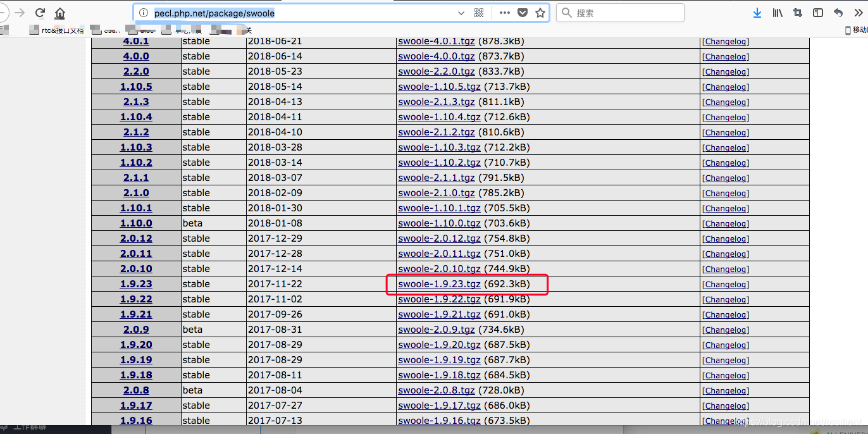
Task: Open version 1.10.1 release page
Action: click(x=136, y=208)
